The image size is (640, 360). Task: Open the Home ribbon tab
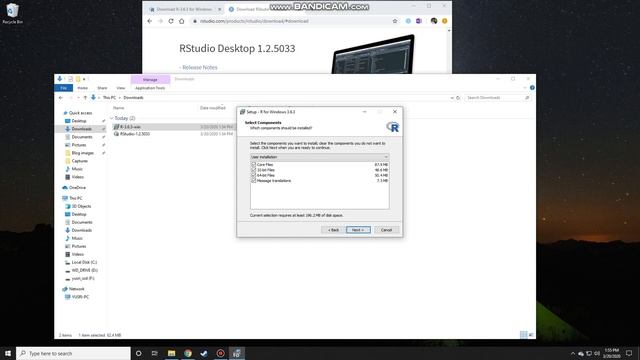(82, 88)
